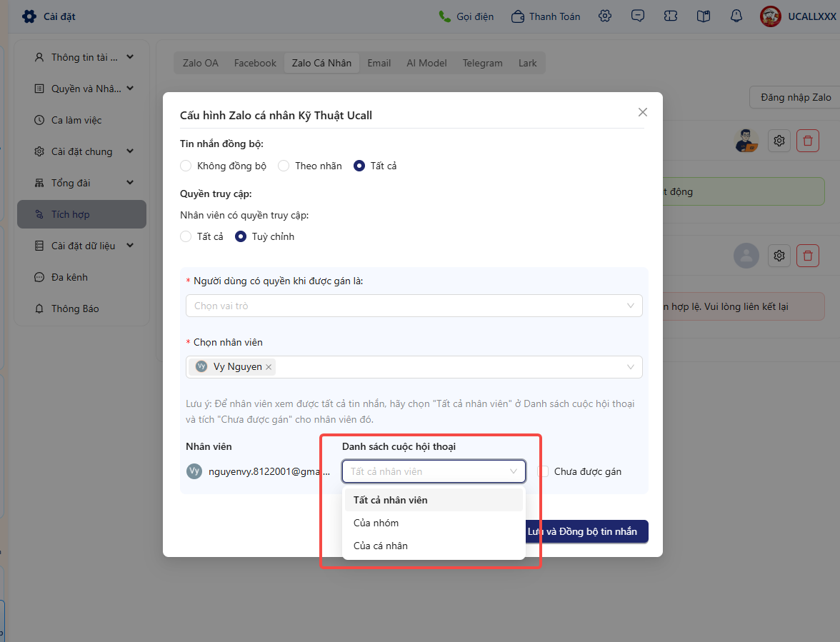840x642 pixels.
Task: Open the Thanh Toán wallet icon
Action: 517,16
